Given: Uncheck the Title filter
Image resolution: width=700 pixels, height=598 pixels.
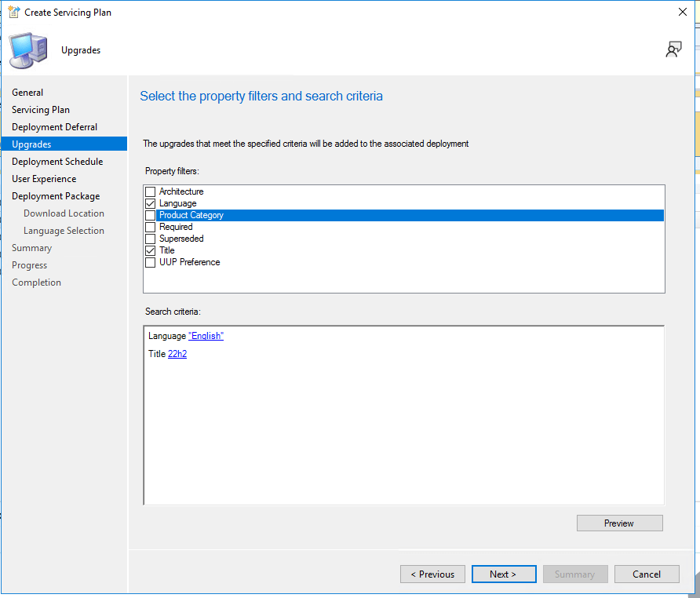Looking at the screenshot, I should [149, 250].
